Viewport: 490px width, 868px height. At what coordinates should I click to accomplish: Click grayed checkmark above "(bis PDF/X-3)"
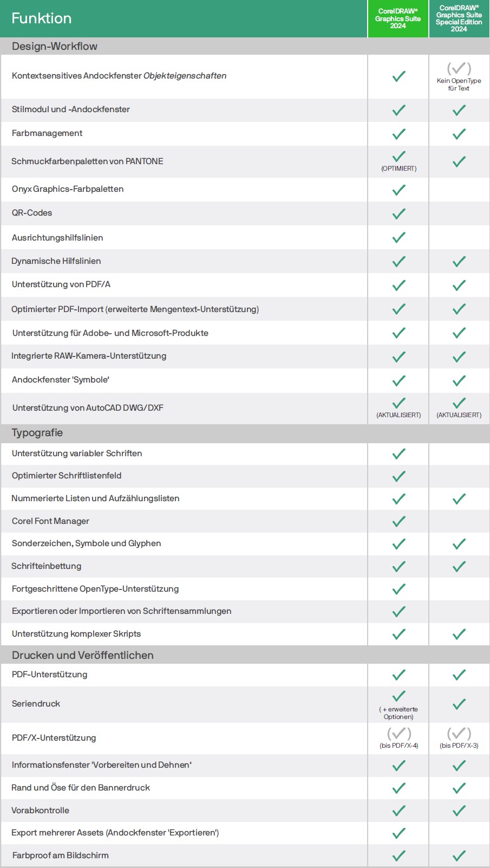click(459, 734)
